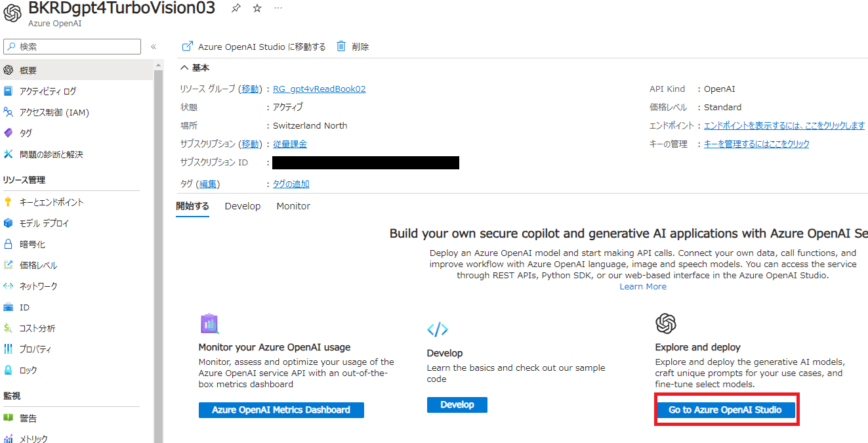868x443 pixels.
Task: Click Go to Azure OpenAI Studio button
Action: (x=726, y=410)
